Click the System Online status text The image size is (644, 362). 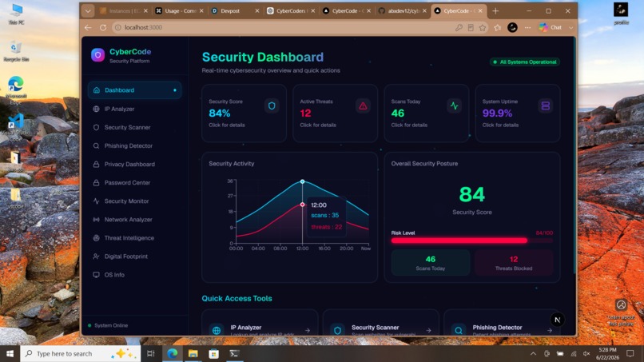(x=111, y=325)
